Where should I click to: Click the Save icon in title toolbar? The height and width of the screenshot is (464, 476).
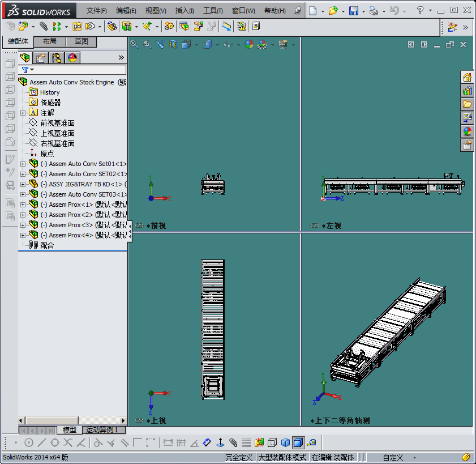(x=353, y=11)
